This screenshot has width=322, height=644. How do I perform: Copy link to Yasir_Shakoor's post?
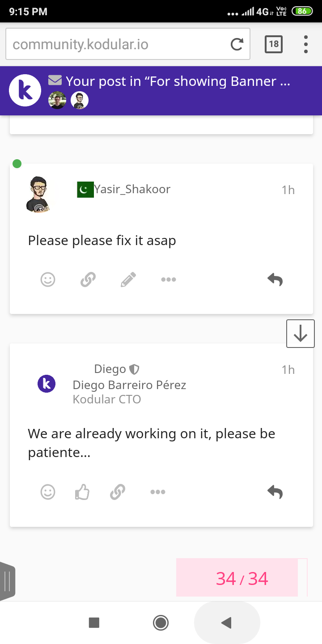(88, 280)
